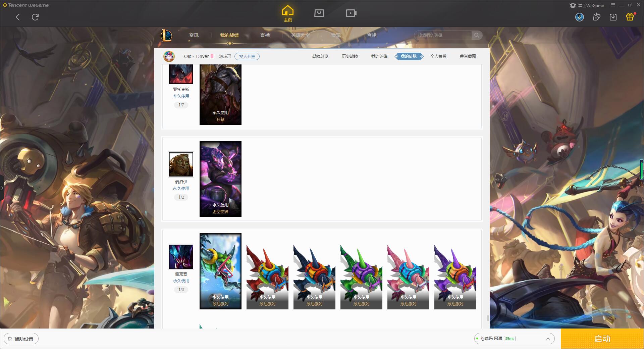
Task: Click 永久使用 under 俄洛伊 name
Action: (x=181, y=189)
